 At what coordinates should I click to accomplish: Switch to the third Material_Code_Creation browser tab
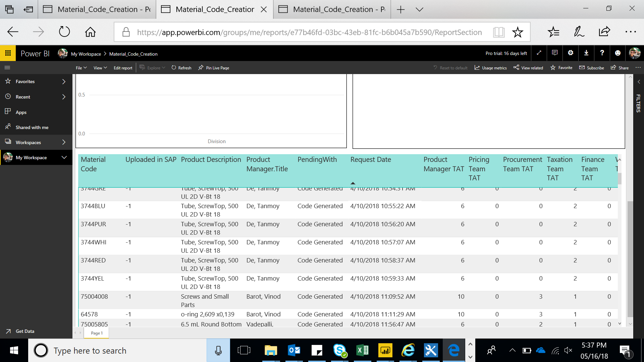tap(332, 9)
